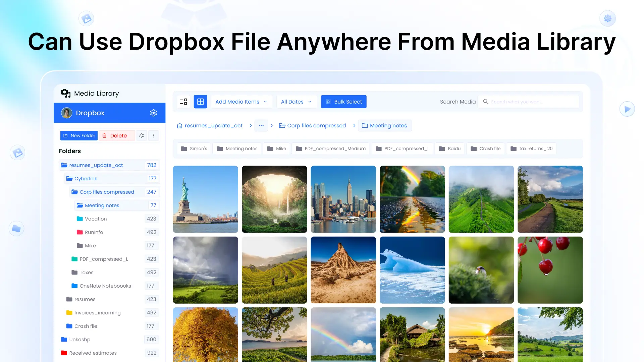The height and width of the screenshot is (362, 644).
Task: Click the search magnifier icon
Action: point(486,102)
